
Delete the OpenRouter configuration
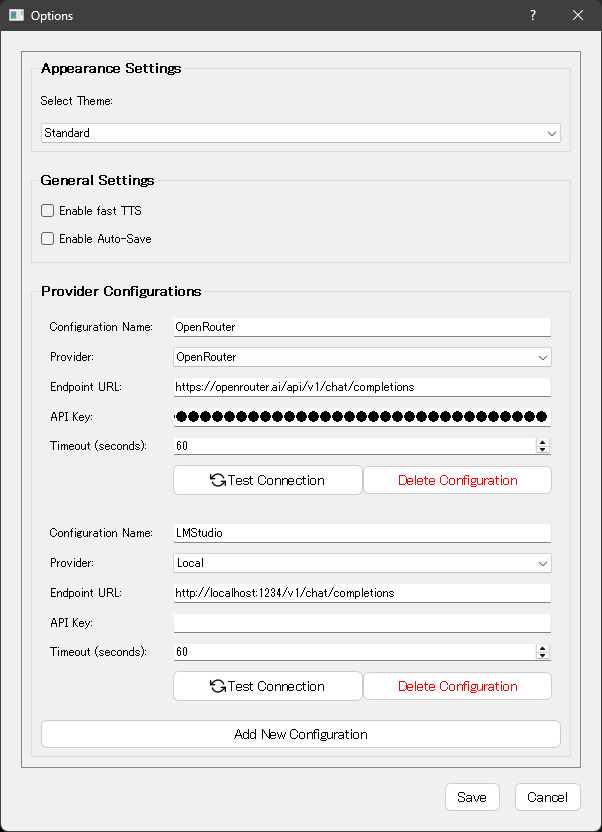click(457, 480)
